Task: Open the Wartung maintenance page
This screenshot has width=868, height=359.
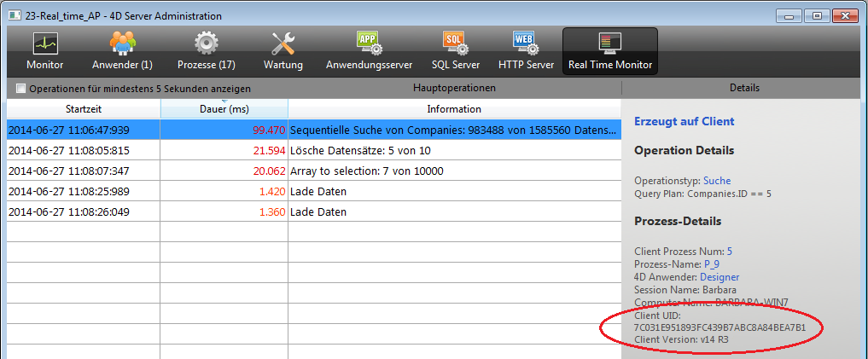Action: click(283, 51)
